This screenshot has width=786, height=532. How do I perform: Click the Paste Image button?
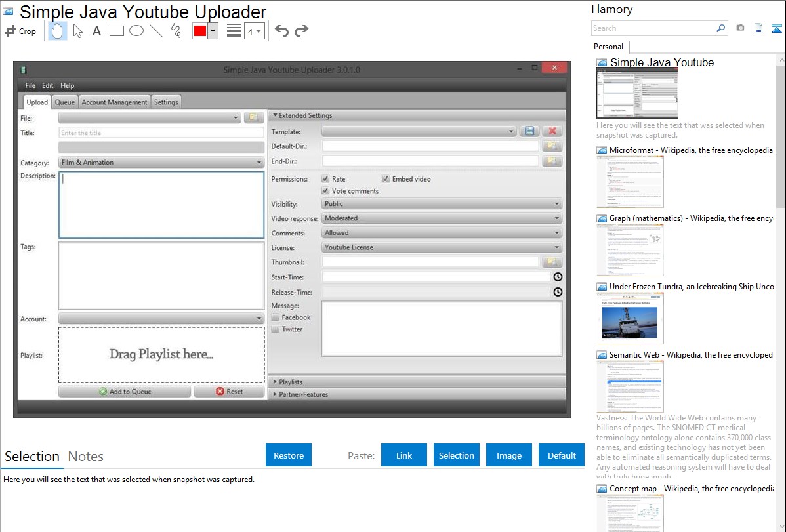point(508,455)
